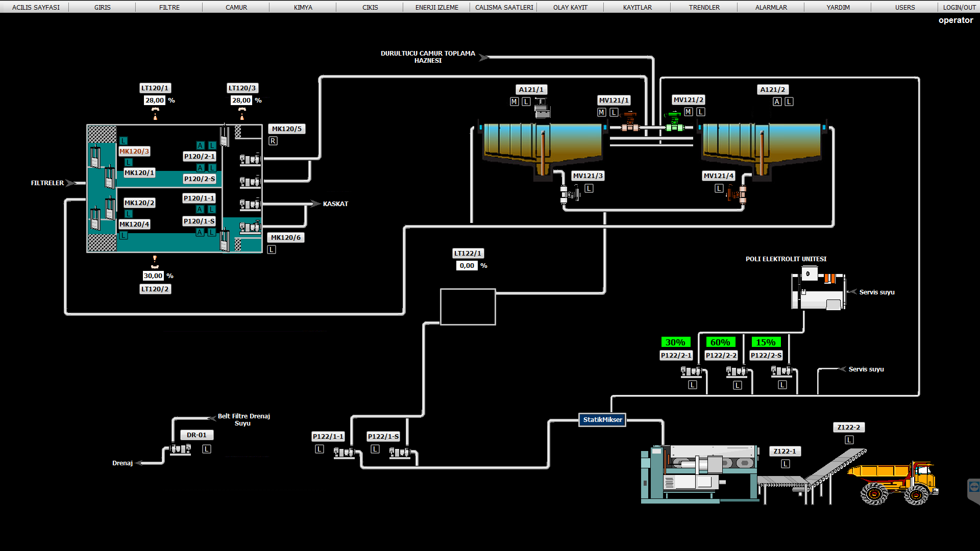Click the DR-01 drain pump icon

pos(181,449)
